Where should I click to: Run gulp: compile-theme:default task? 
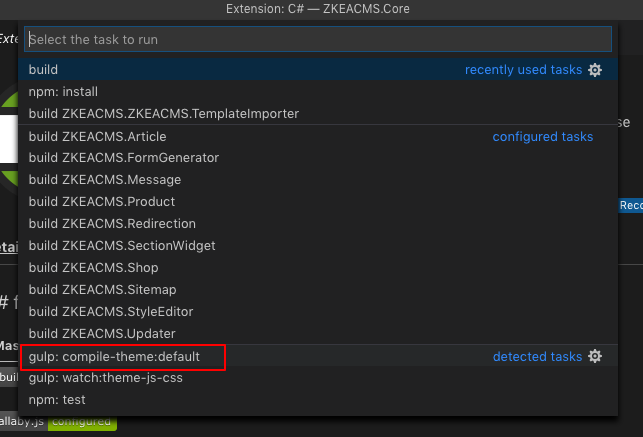pyautogui.click(x=318, y=356)
